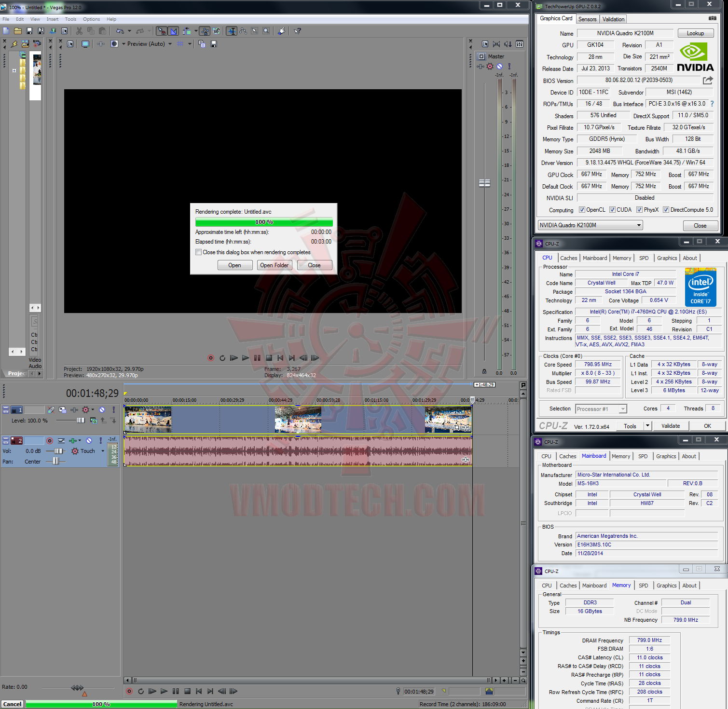Mute audio track 2
728x709 pixels.
(89, 441)
